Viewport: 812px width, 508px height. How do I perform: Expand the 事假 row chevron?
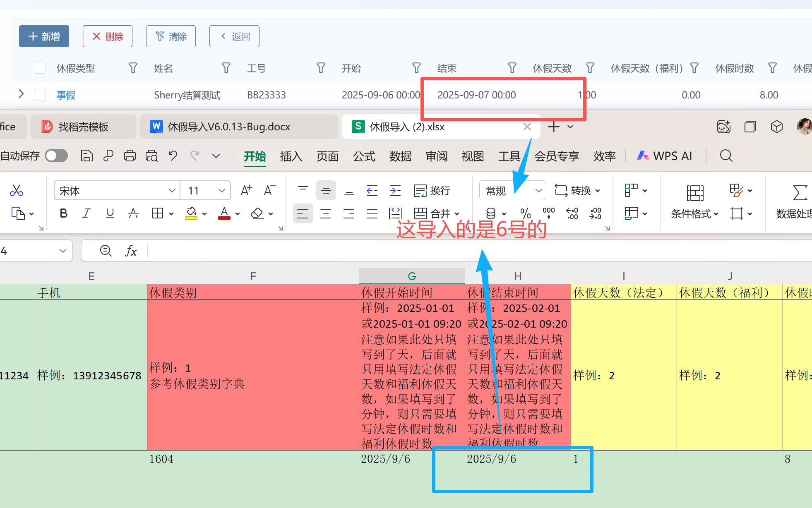click(x=21, y=95)
